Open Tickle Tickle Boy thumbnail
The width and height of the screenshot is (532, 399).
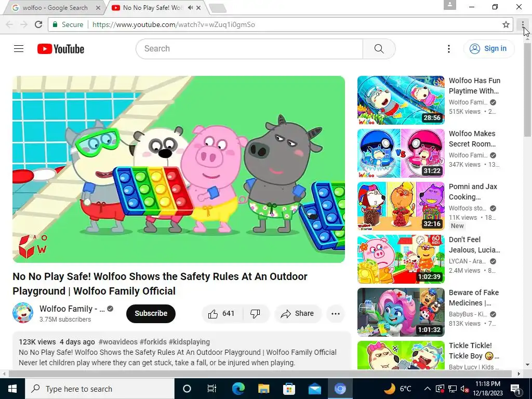(401, 355)
